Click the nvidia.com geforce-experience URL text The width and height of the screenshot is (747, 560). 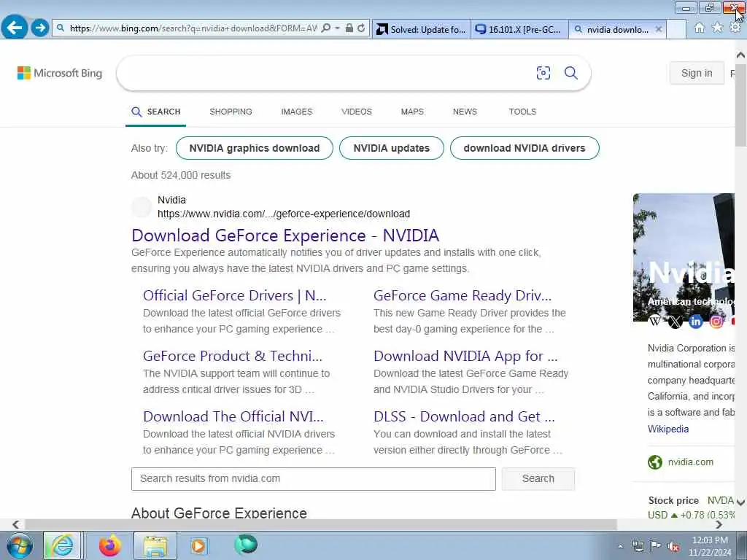click(x=284, y=214)
